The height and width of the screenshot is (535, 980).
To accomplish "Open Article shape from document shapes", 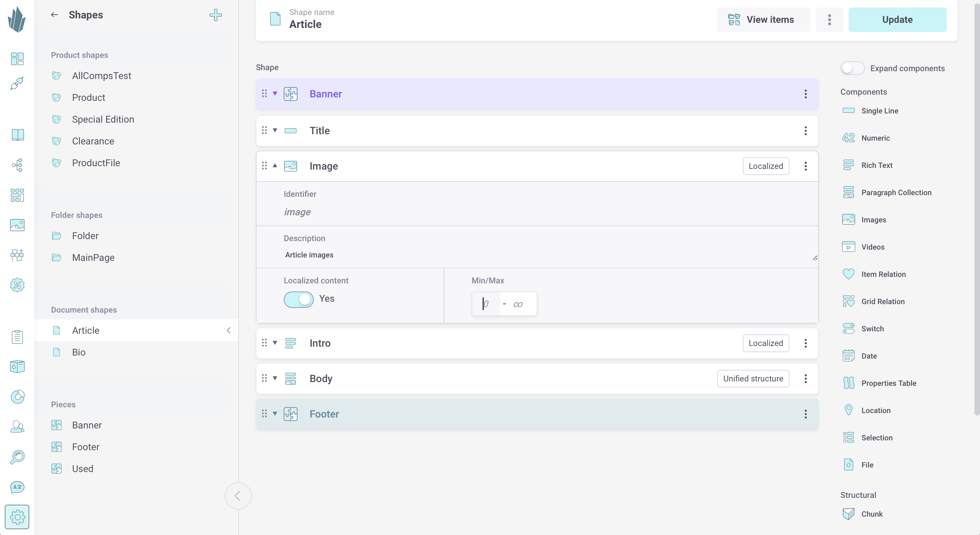I will click(85, 330).
